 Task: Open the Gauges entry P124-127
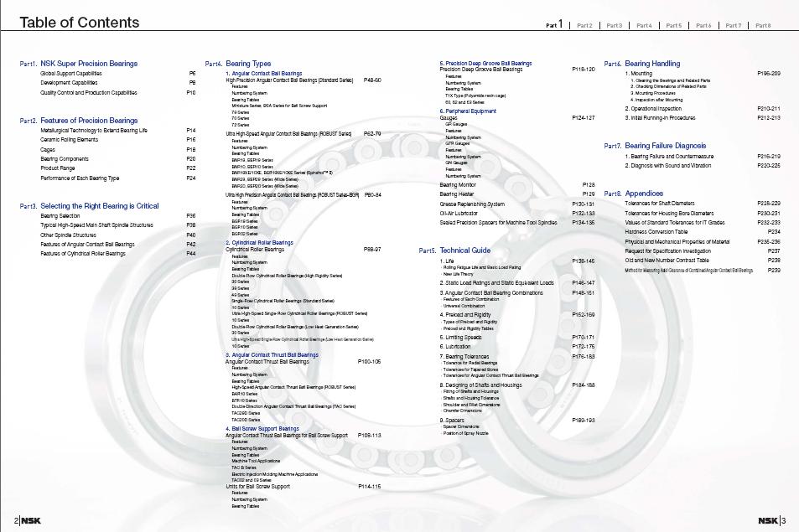[x=449, y=117]
